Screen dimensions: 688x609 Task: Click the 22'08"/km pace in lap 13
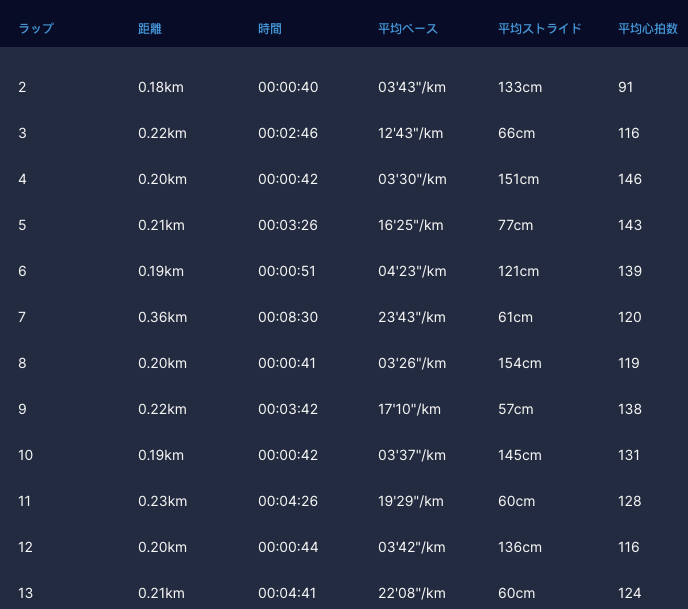tap(412, 593)
